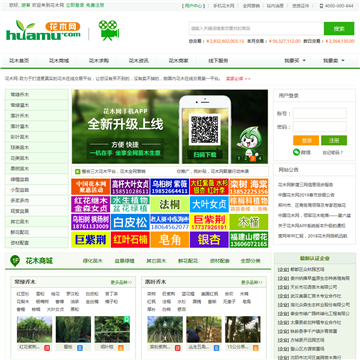
Task: Focus the 账号 input field
Action: 320,113
